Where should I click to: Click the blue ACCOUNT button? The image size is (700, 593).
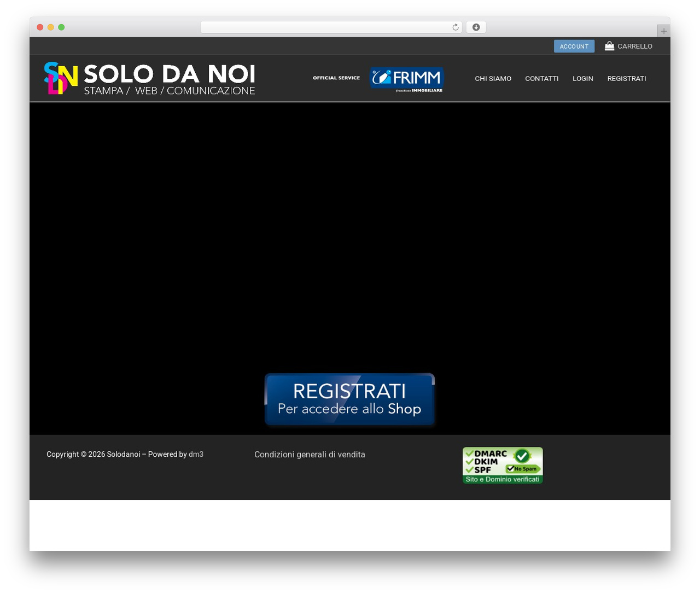(x=574, y=46)
